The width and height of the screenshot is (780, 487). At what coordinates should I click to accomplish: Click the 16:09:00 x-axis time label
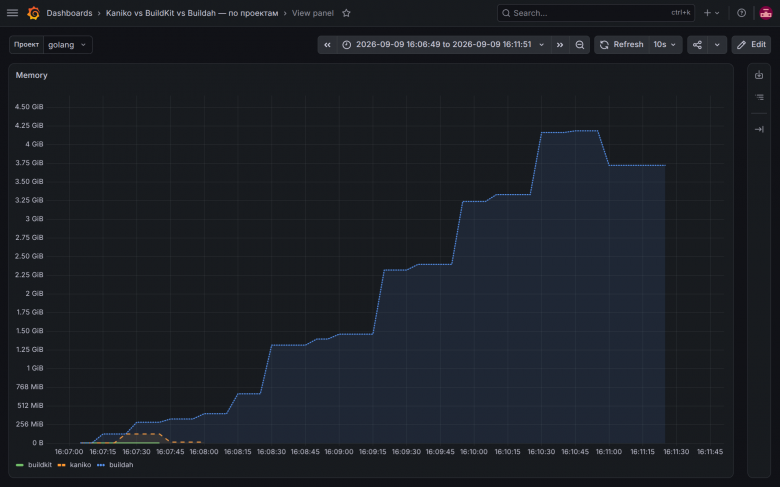(339, 452)
